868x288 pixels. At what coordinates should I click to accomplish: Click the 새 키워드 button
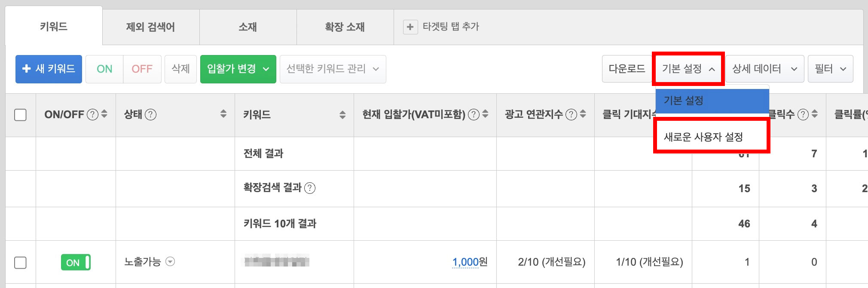49,69
